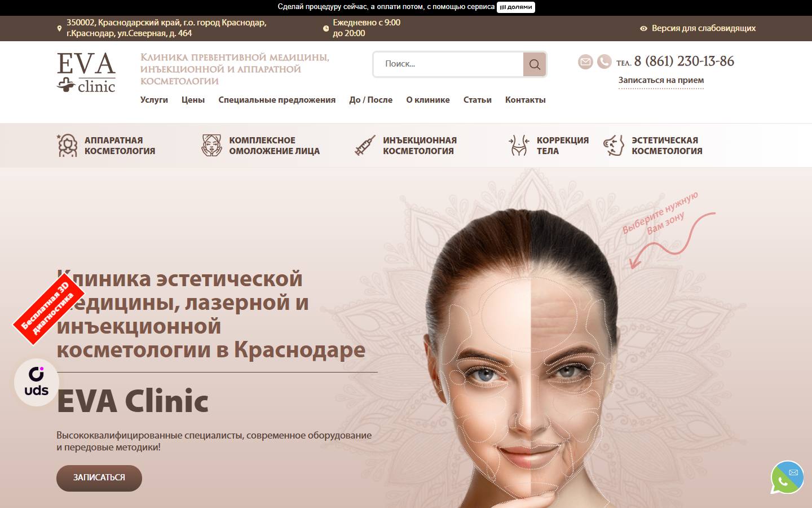Click the Ежедневно с 9:00 до 20:00 text

(367, 28)
